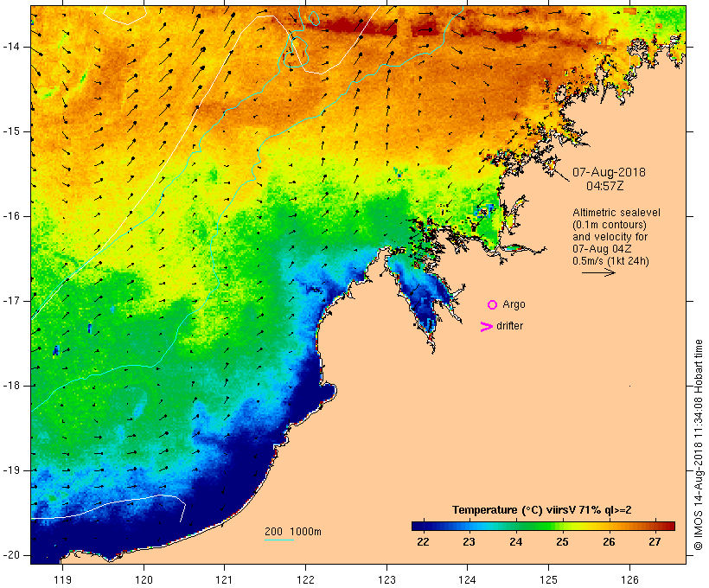Click the 'Argo' legend label
This screenshot has height=588, width=709.
click(x=514, y=304)
